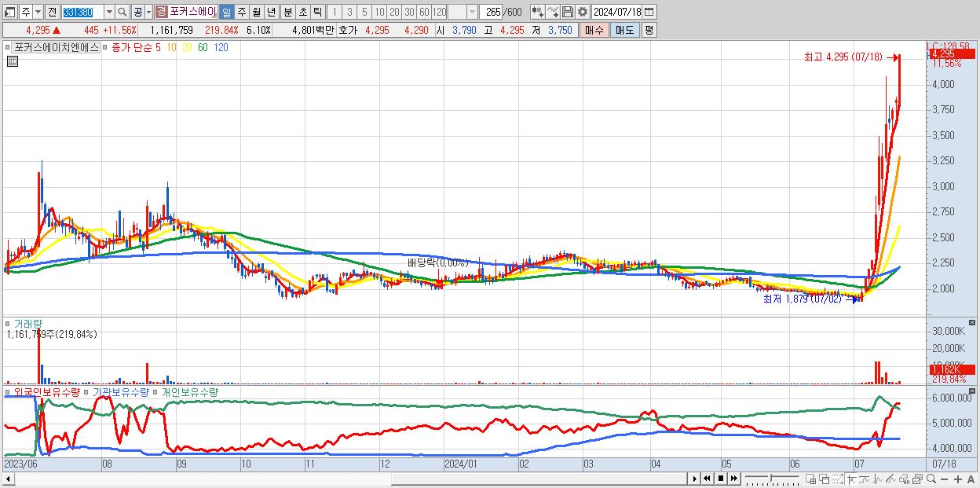Select the 60 interval button
The height and width of the screenshot is (488, 980).
423,12
